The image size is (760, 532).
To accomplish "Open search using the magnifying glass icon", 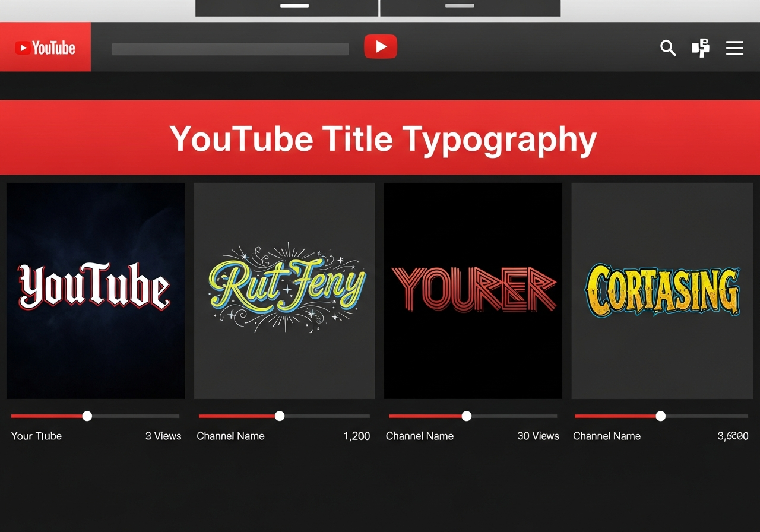I will pos(667,48).
